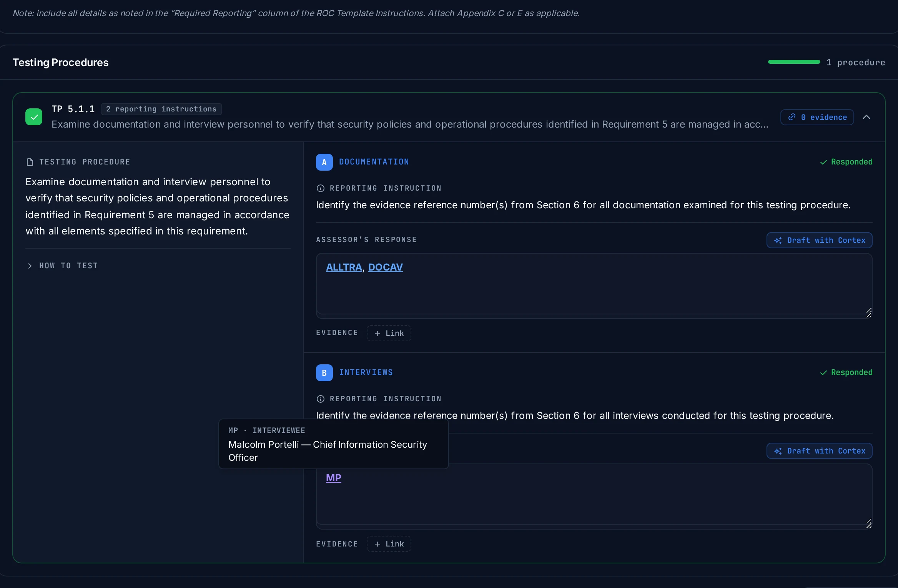Image resolution: width=898 pixels, height=588 pixels.
Task: Click into the Interviews assessor's response field
Action: pyautogui.click(x=594, y=496)
